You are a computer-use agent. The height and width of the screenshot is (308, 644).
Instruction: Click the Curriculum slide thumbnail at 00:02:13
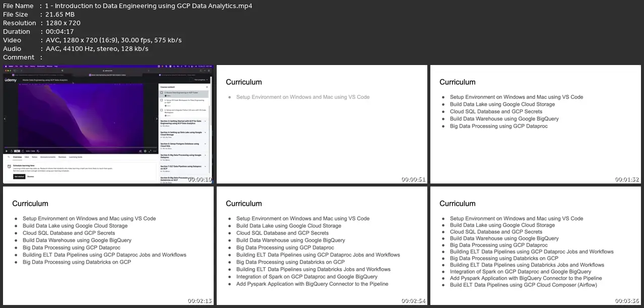(x=108, y=246)
